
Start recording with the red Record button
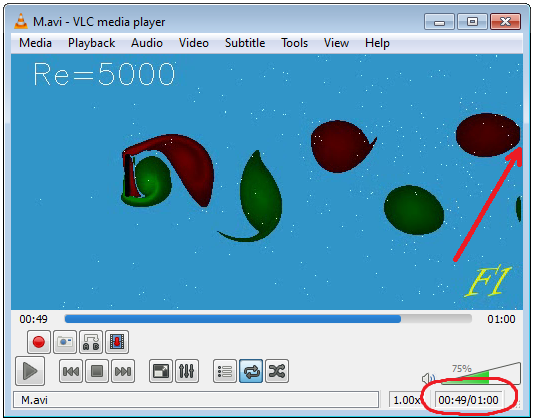(39, 342)
